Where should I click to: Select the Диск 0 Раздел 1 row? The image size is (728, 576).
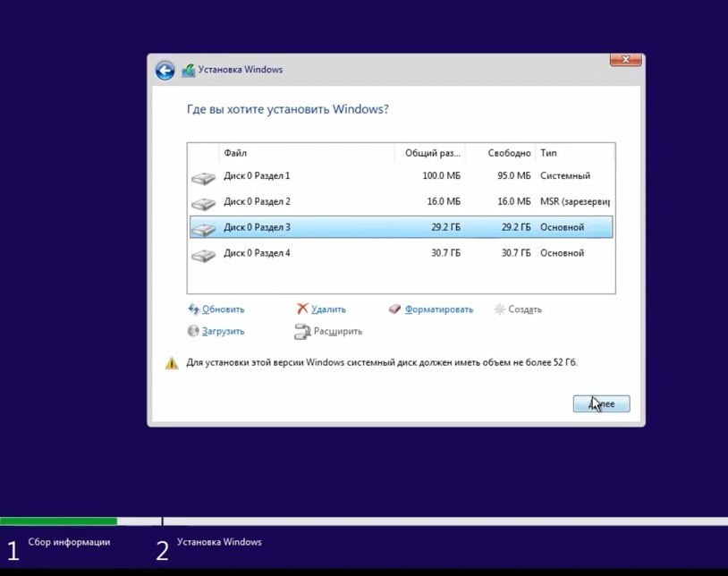pos(402,176)
